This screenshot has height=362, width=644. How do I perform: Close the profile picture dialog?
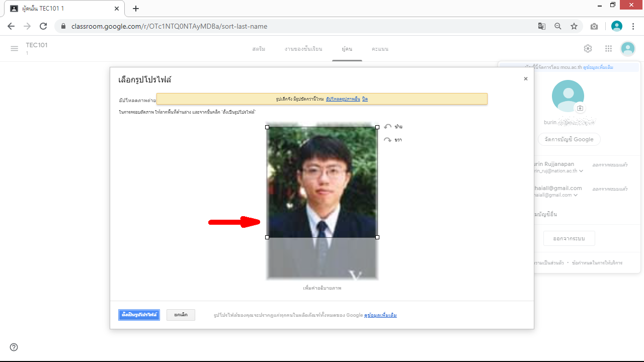(526, 79)
